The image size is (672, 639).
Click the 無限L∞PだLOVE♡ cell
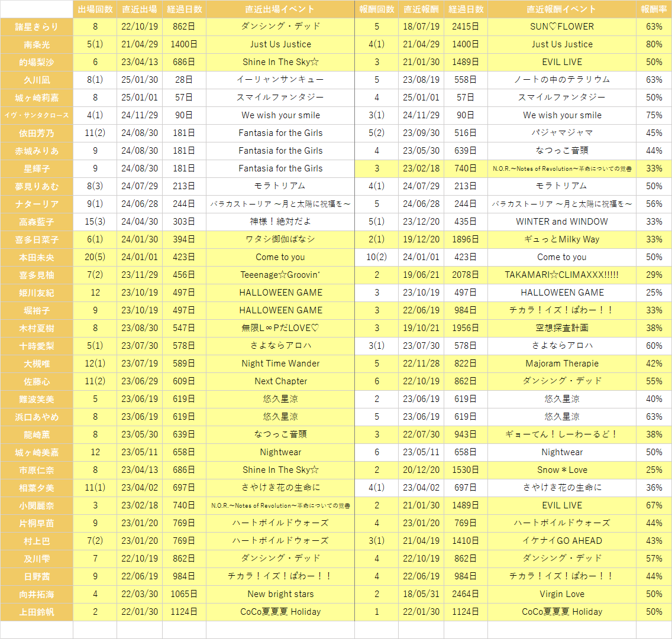click(x=280, y=328)
